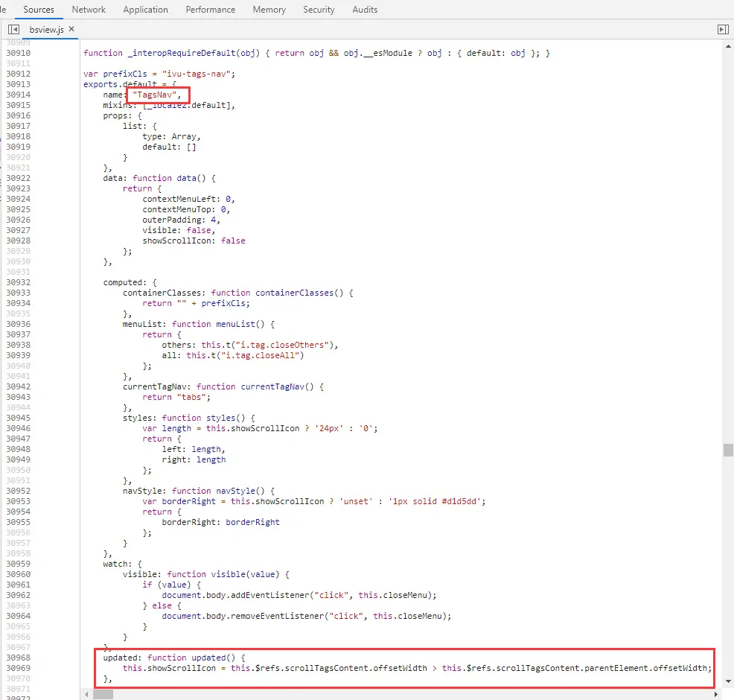Viewport: 734px width, 700px height.
Task: Click 'default: []' line
Action: (x=169, y=147)
